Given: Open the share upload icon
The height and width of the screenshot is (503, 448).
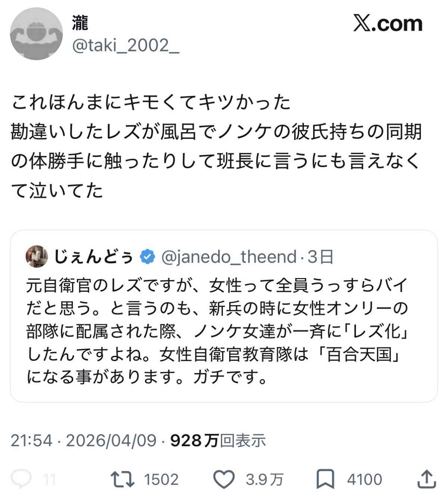Looking at the screenshot, I should 426,479.
